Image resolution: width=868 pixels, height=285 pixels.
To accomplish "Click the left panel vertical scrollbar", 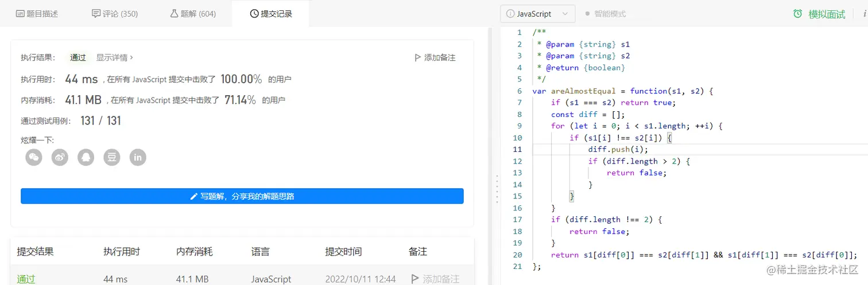I will 489,155.
